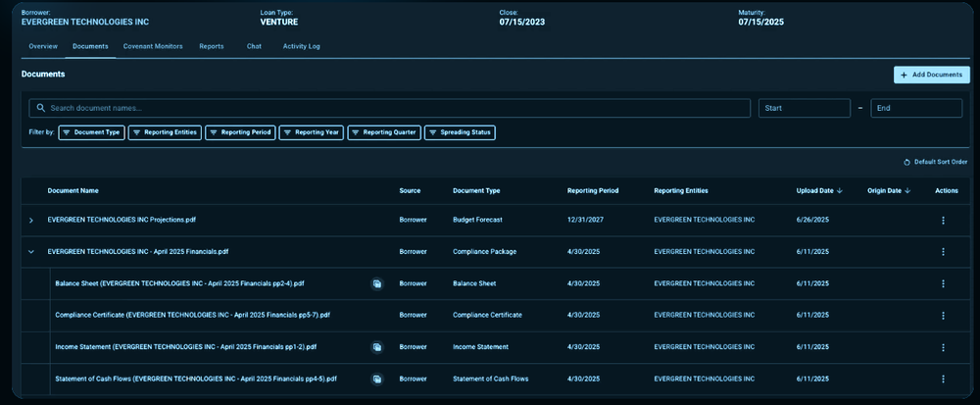
Task: Open actions menu for Balance Sheet row
Action: tap(943, 283)
